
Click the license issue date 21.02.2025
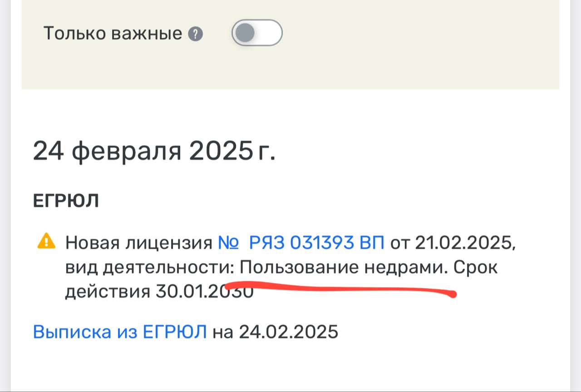point(465,243)
